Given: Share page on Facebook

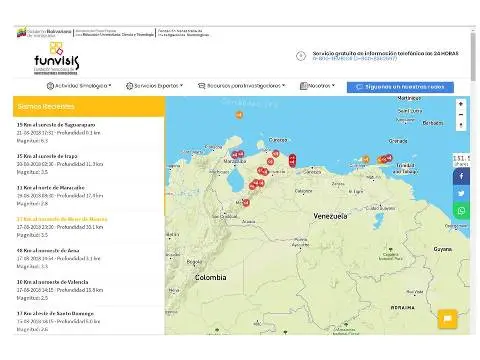Looking at the screenshot, I should click(461, 176).
